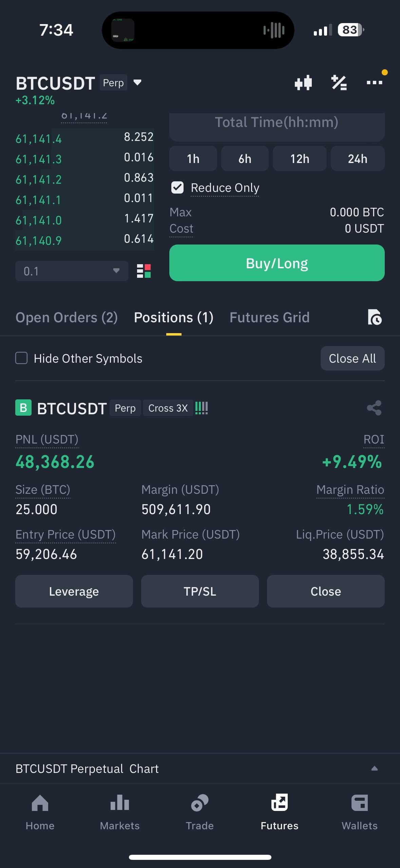This screenshot has height=868, width=400.
Task: Tap the order book layout icon
Action: click(x=144, y=271)
